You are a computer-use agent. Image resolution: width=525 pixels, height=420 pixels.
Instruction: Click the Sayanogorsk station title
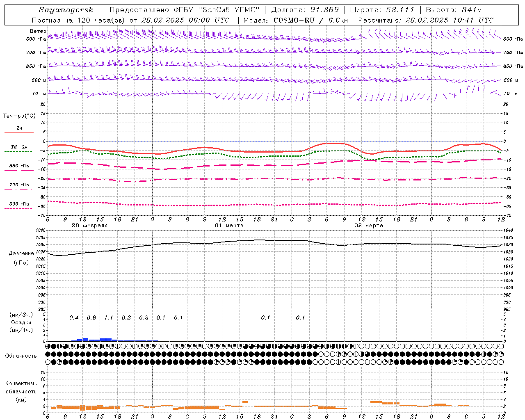coord(66,10)
